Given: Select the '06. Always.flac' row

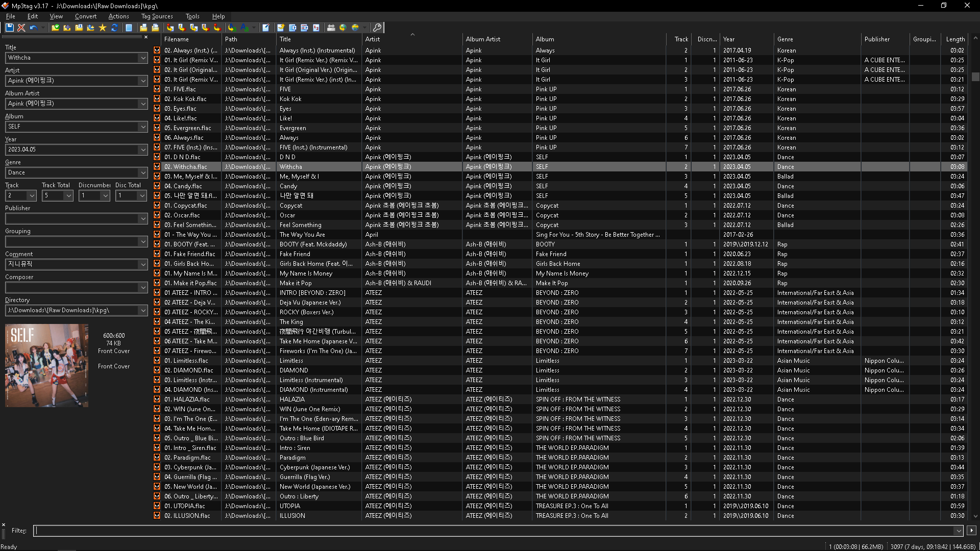Looking at the screenshot, I should [x=560, y=138].
